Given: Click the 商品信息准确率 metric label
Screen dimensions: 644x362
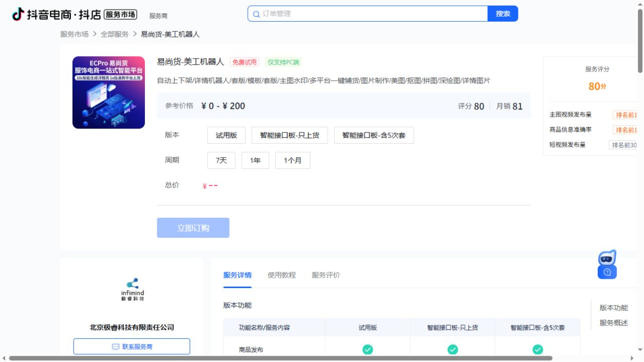Looking at the screenshot, I should pyautogui.click(x=571, y=129).
